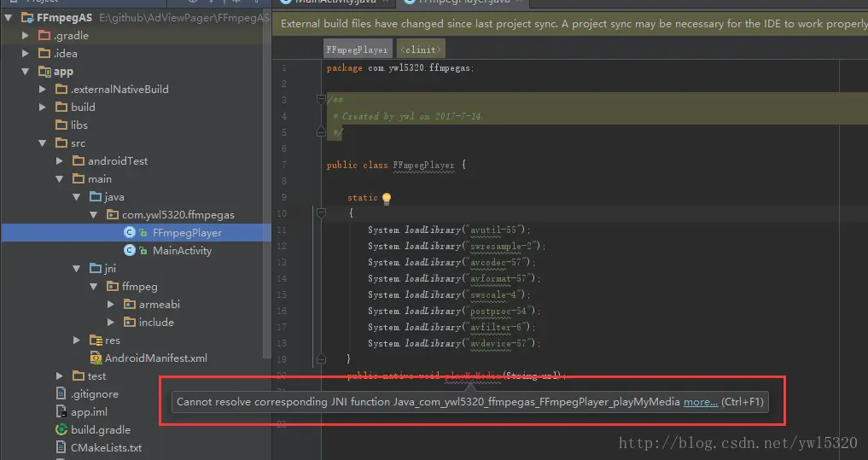The height and width of the screenshot is (460, 868).
Task: Open the FFmpegPlayer file in tree
Action: (187, 233)
